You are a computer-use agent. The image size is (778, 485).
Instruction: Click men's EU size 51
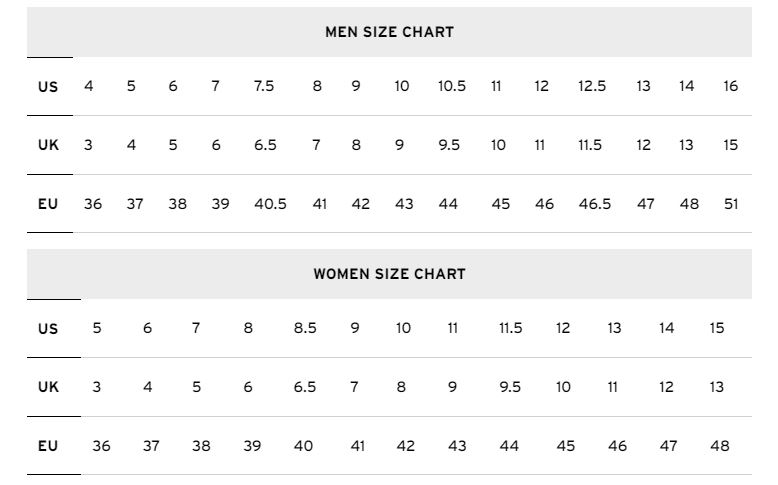(731, 204)
